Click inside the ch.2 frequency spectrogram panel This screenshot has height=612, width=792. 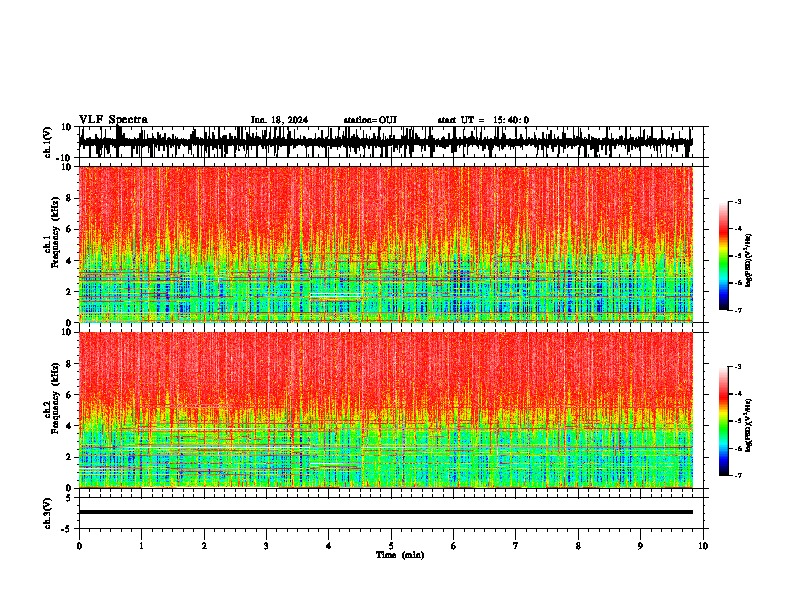click(386, 410)
